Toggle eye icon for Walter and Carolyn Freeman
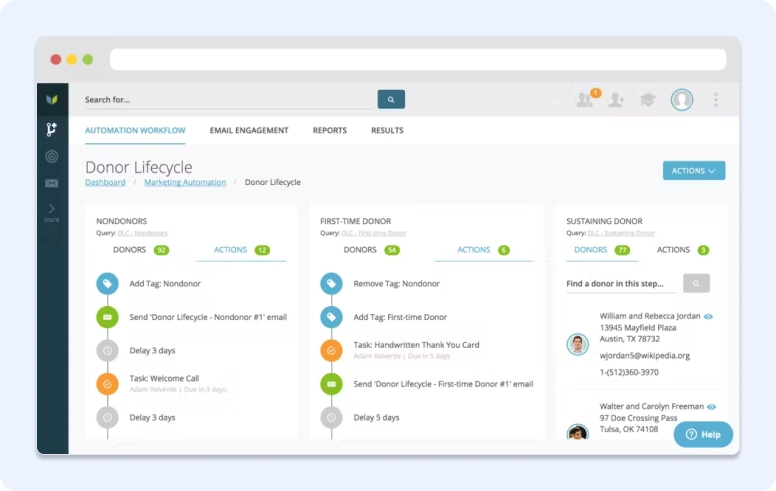The height and width of the screenshot is (491, 776). (712, 407)
